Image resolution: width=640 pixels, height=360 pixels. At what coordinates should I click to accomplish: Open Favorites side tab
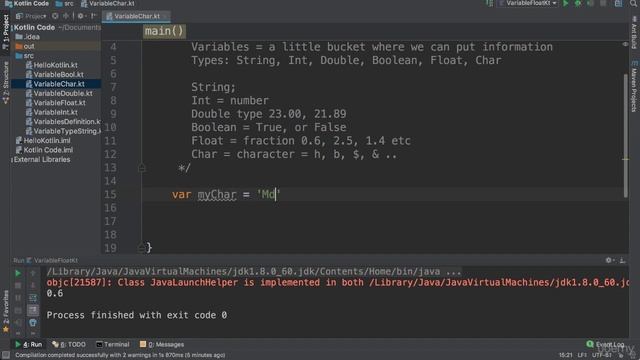[5, 311]
